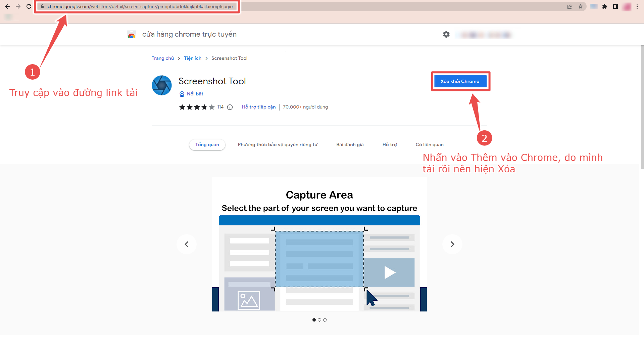Click inside the browser address bar

134,6
